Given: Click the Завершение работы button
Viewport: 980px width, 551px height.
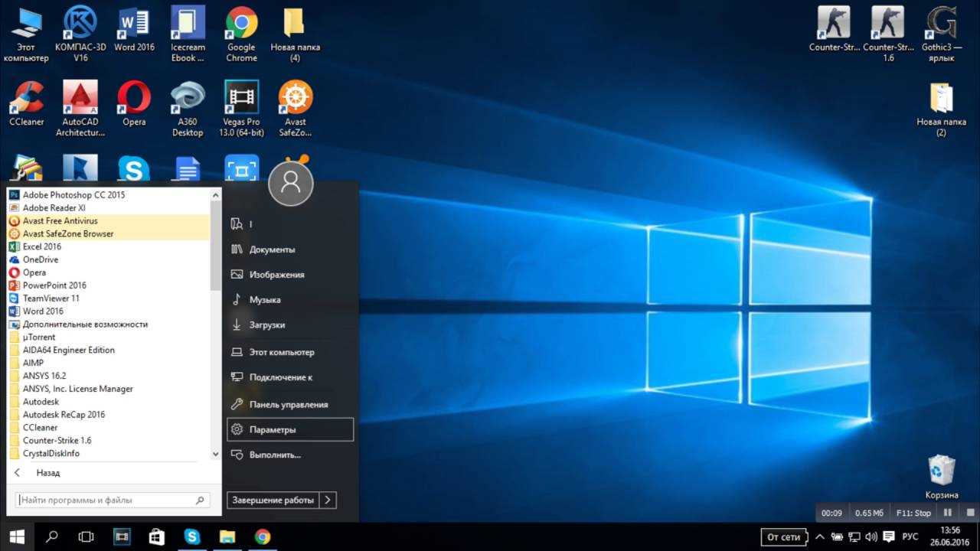Looking at the screenshot, I should click(273, 500).
